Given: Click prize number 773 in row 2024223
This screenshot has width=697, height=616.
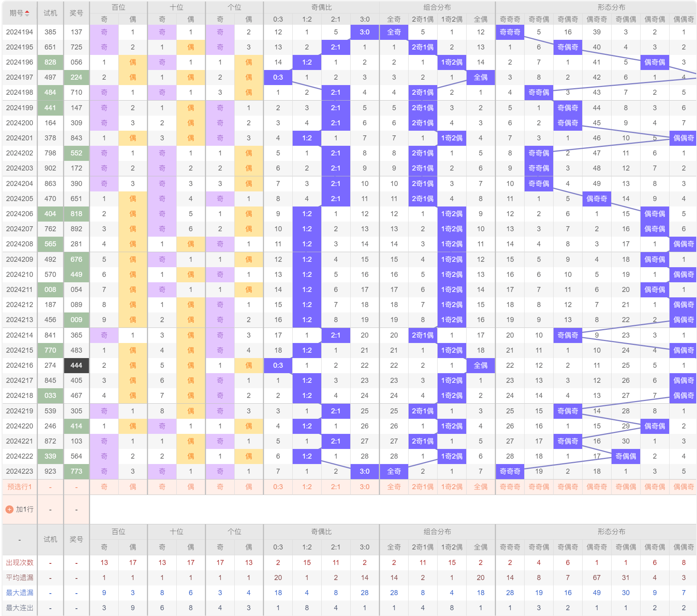Looking at the screenshot, I should (76, 471).
